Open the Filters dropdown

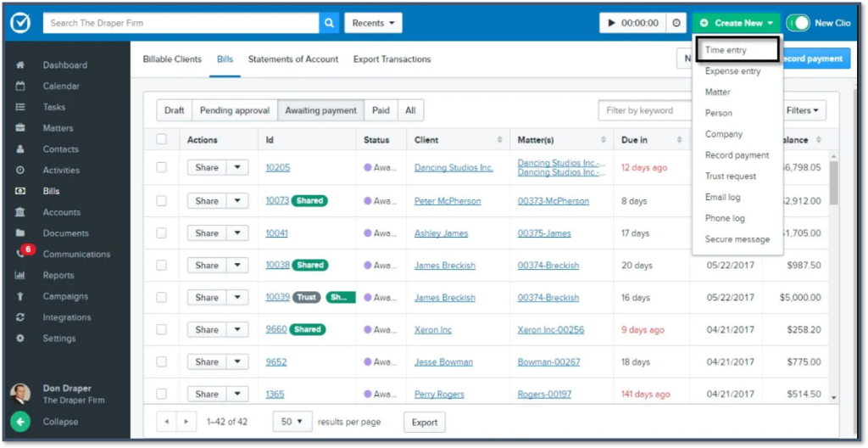point(802,110)
